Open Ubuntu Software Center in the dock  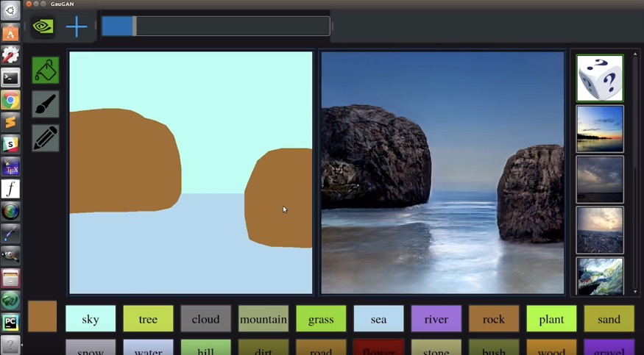point(10,33)
